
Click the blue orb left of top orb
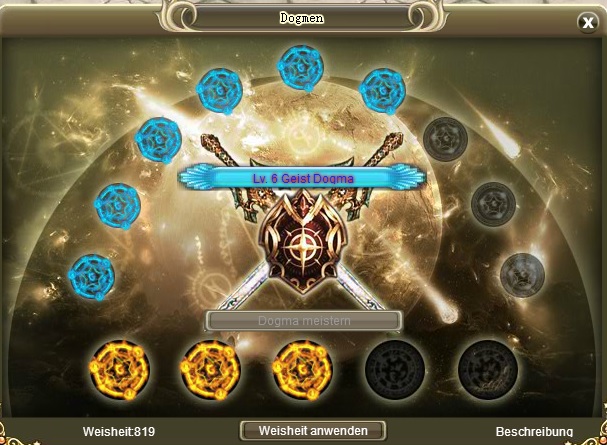pyautogui.click(x=219, y=91)
